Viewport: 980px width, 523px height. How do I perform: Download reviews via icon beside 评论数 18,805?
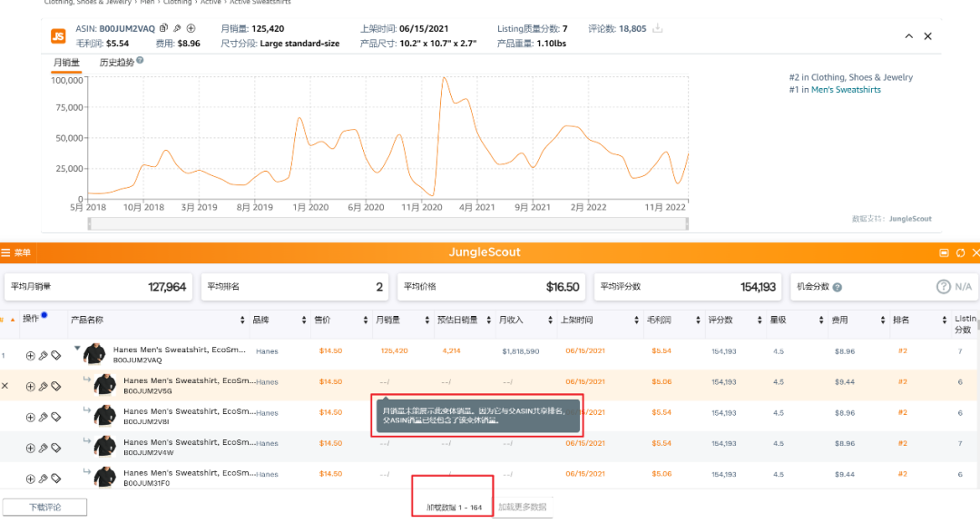(658, 29)
